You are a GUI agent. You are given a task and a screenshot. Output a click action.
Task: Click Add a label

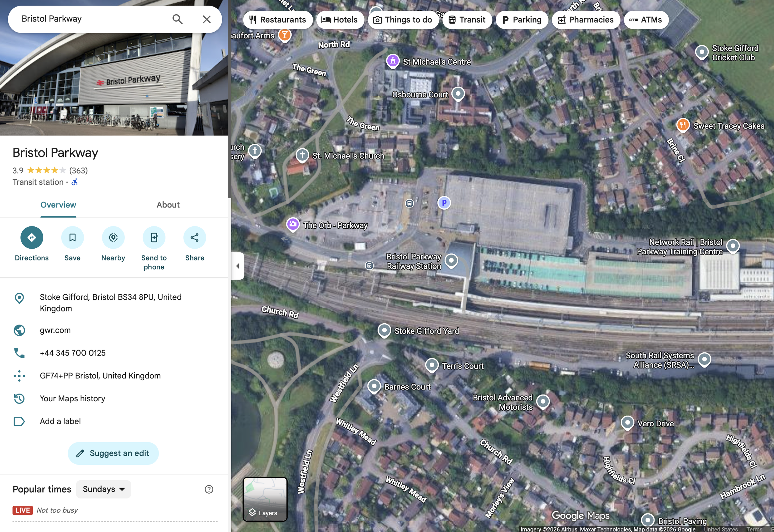pos(60,421)
